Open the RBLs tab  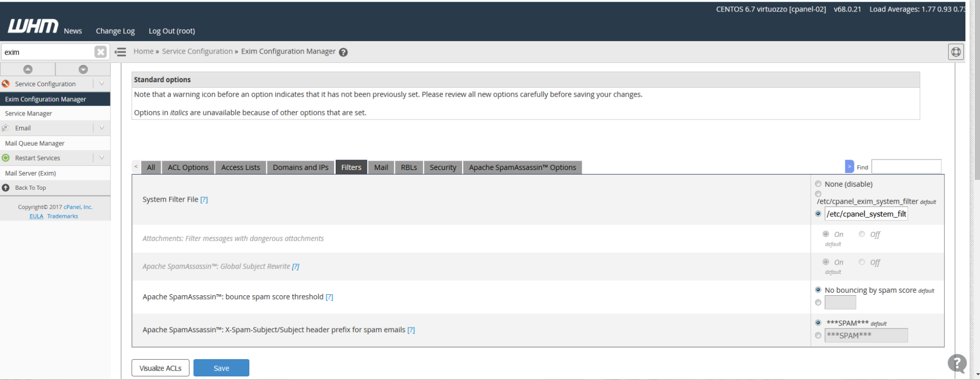[409, 167]
